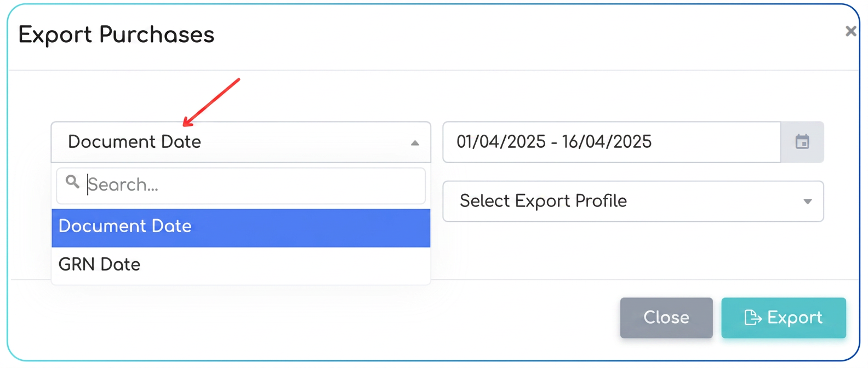Click the teal Export button

[x=784, y=318]
